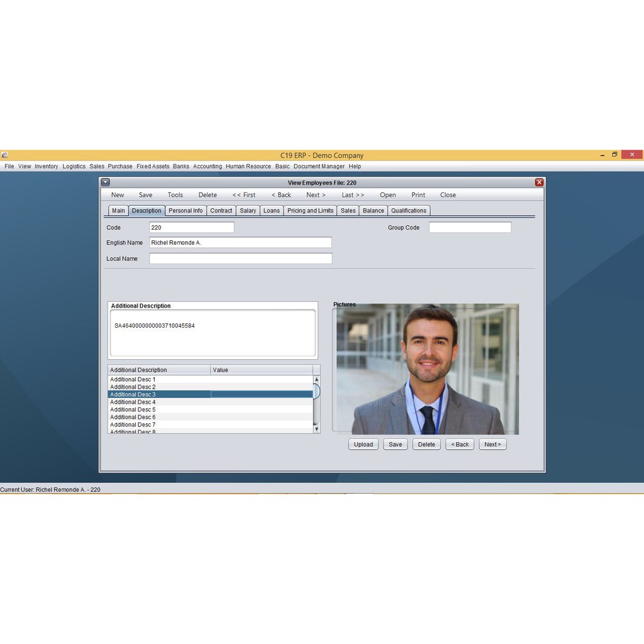Click New in the employee toolbar
The image size is (644, 644).
(x=118, y=195)
